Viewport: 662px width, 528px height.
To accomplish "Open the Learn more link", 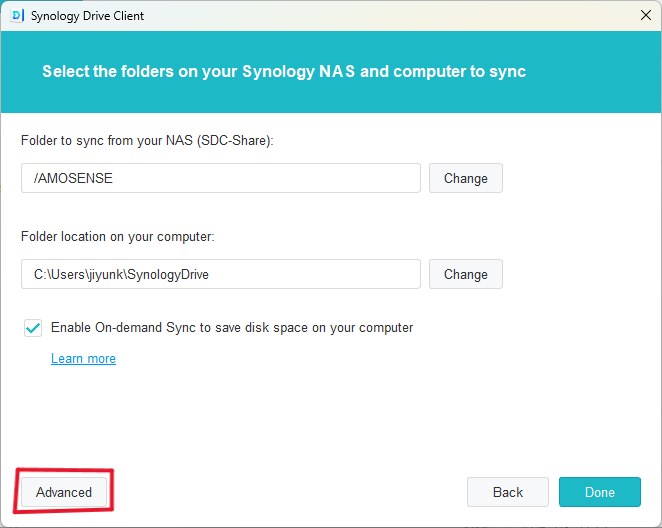I will coord(83,358).
